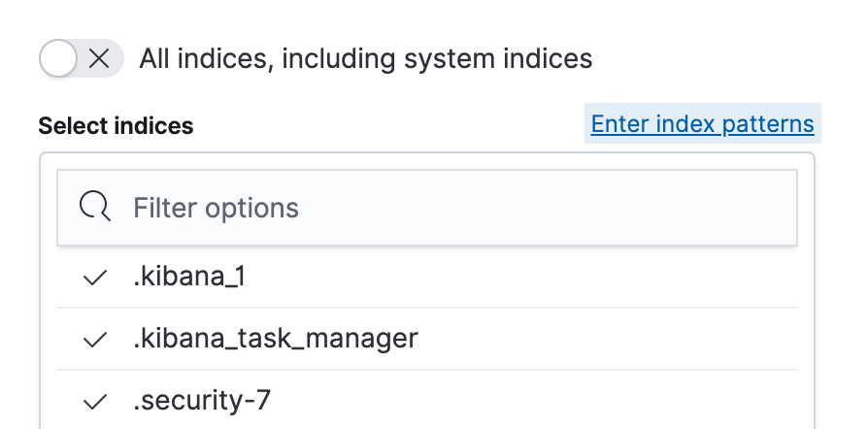Click the checkmark icon beside .security-7
868x429 pixels.
(x=95, y=400)
